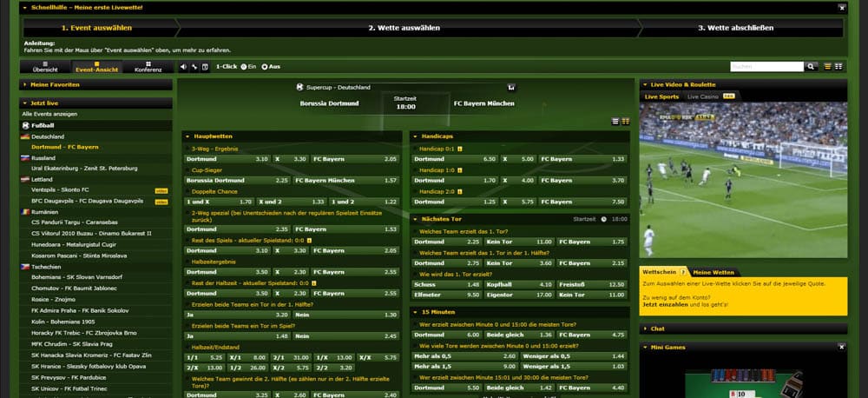Open video badge for Ventspils - Skonto FC
The height and width of the screenshot is (398, 868).
pos(161,190)
